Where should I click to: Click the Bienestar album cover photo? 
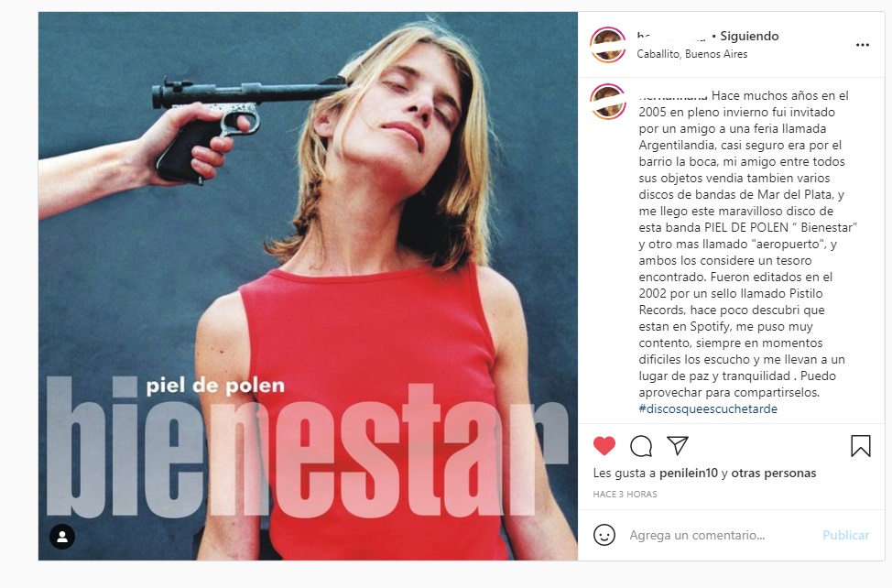tap(308, 286)
